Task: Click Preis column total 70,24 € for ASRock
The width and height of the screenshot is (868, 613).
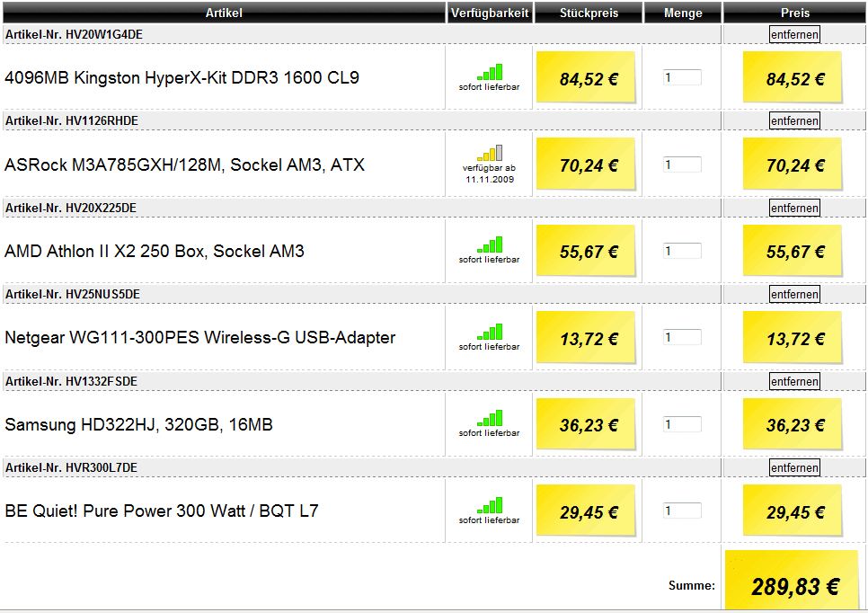Action: tap(793, 164)
